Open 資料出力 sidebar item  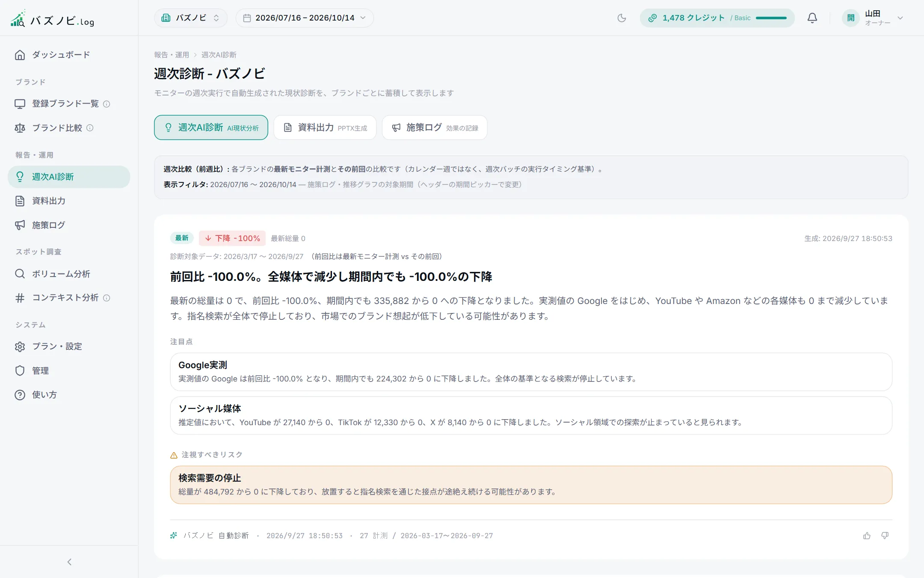click(x=69, y=201)
